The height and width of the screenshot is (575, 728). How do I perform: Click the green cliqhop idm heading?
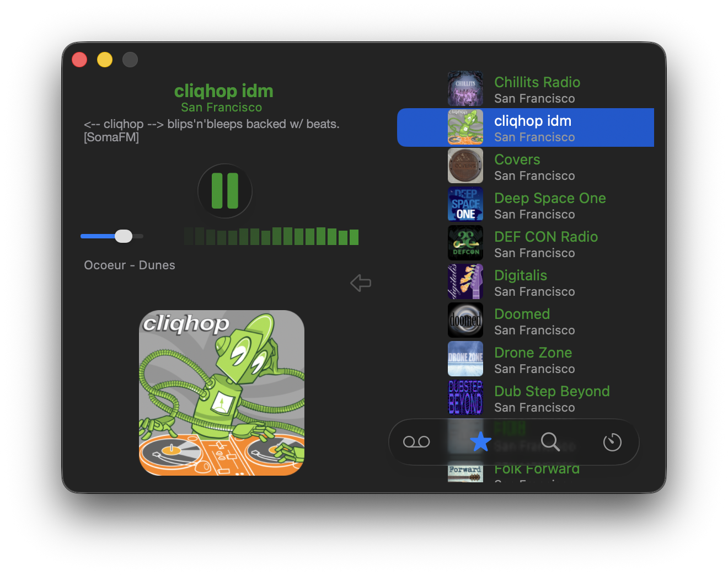[x=223, y=91]
